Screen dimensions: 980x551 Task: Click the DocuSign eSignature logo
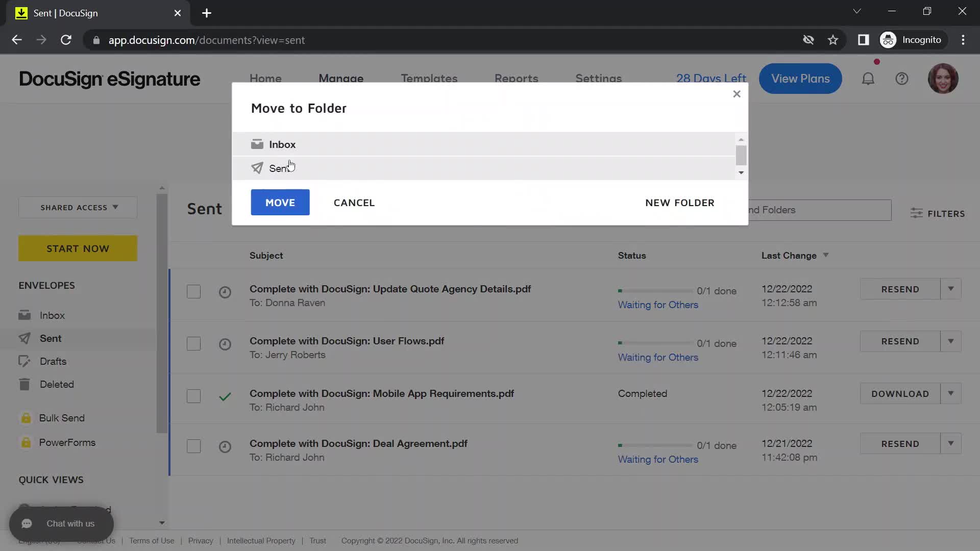tap(109, 79)
